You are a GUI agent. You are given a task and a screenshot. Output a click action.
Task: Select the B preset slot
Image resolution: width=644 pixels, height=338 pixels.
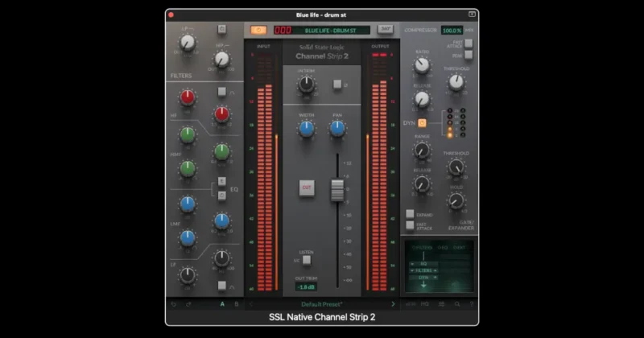pos(236,304)
